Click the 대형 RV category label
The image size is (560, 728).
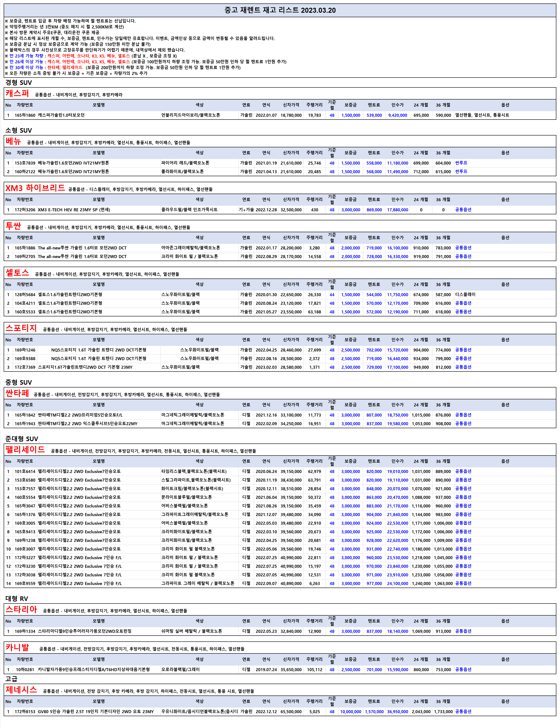tap(17, 599)
